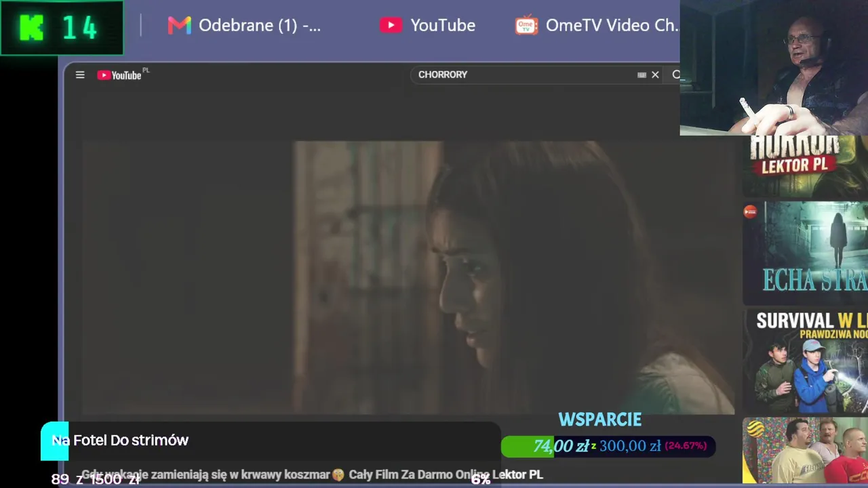The height and width of the screenshot is (488, 868).
Task: Open the YouTube bookmark in the top bar
Action: click(427, 26)
